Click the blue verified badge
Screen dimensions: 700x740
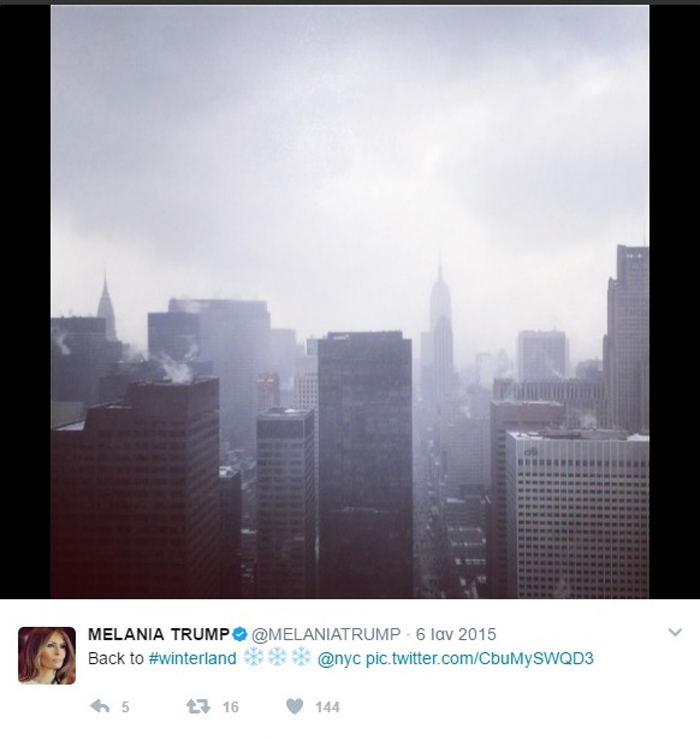[240, 634]
